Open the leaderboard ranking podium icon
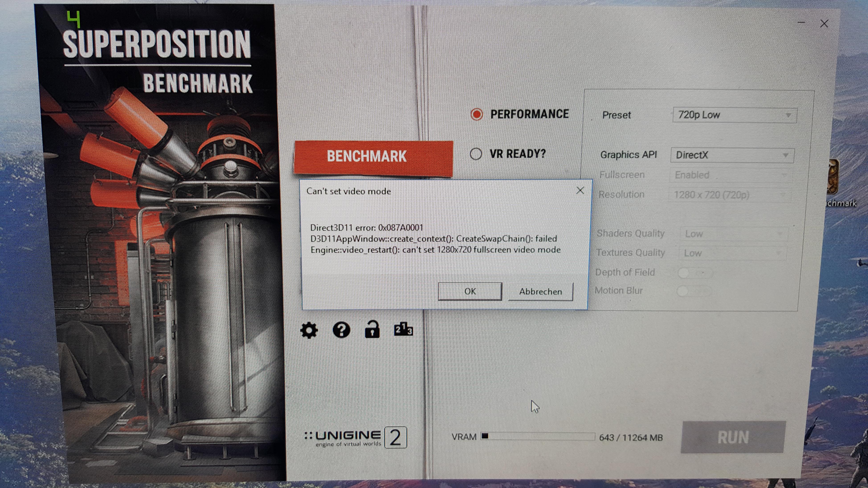The image size is (868, 488). point(403,329)
